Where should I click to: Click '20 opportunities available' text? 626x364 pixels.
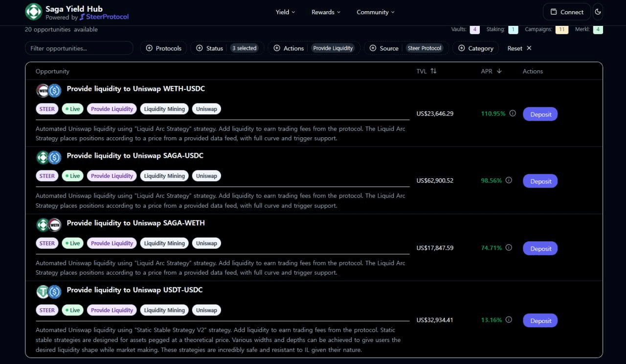click(61, 29)
